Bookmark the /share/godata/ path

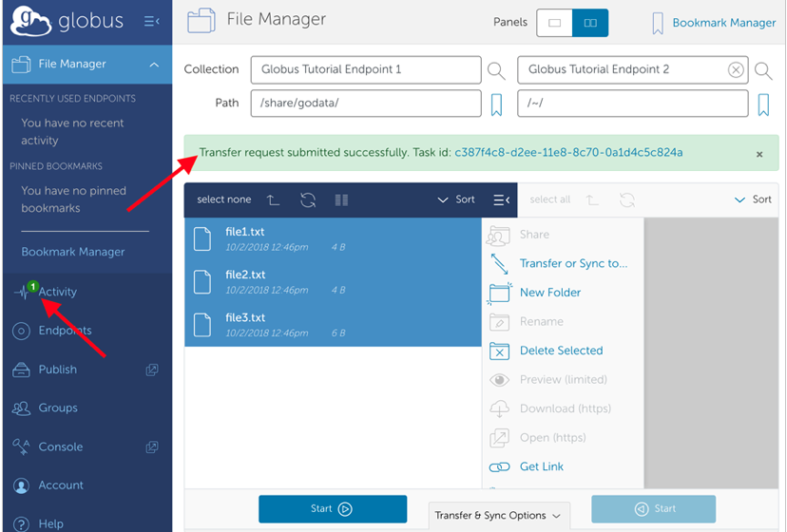(496, 104)
